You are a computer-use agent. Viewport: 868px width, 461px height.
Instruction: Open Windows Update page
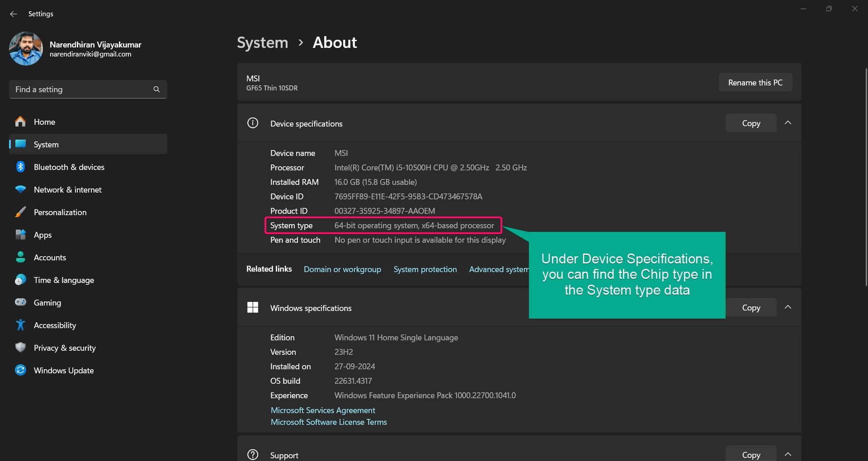pyautogui.click(x=88, y=370)
